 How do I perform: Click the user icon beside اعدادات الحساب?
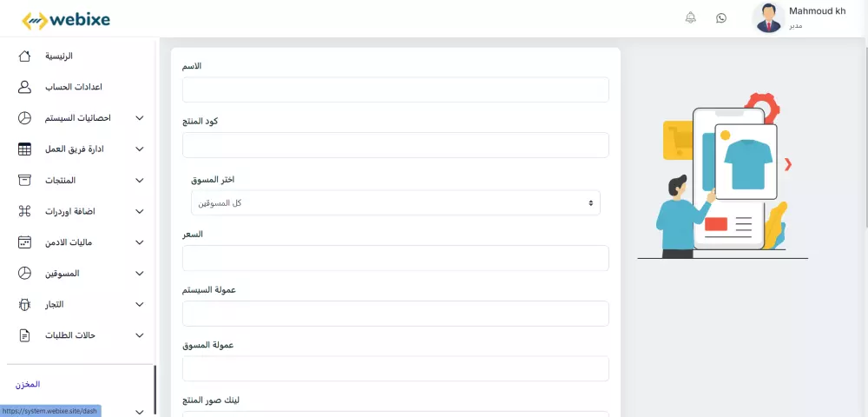[24, 87]
